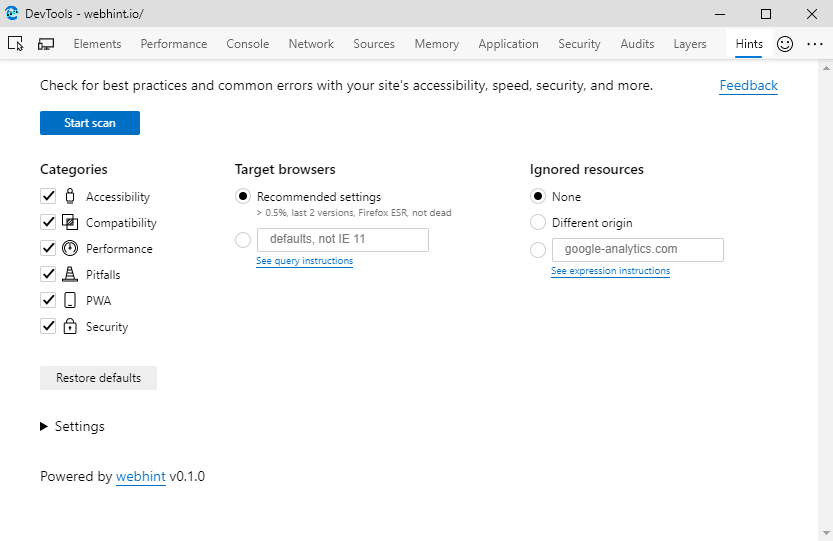Click the PWA phone icon

coord(70,300)
